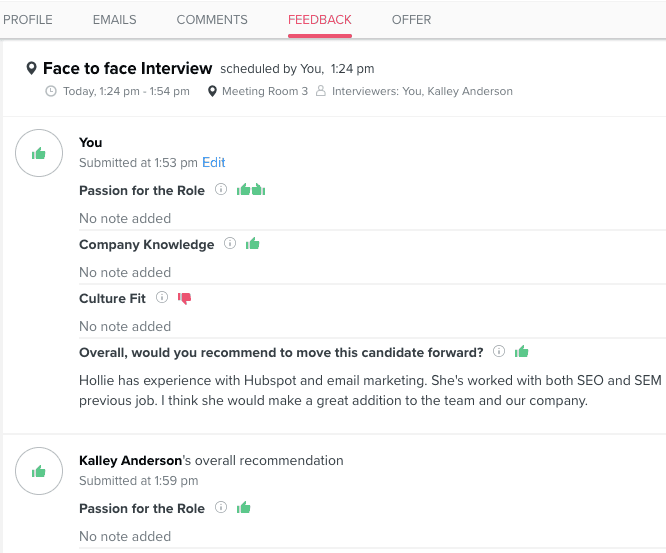Click the pin icon before Meeting Room 3
The width and height of the screenshot is (666, 553).
[x=212, y=91]
